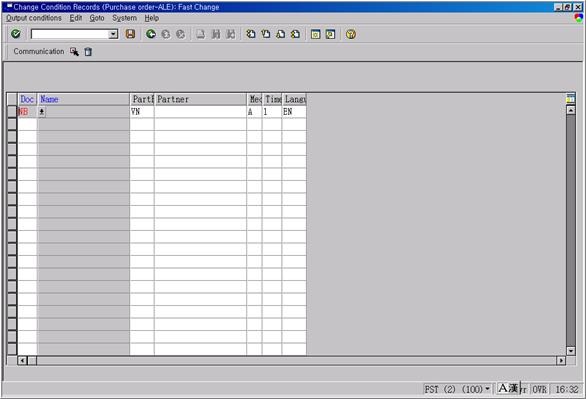Click vertical scrollbar down arrow
The width and height of the screenshot is (586, 399).
[x=571, y=351]
